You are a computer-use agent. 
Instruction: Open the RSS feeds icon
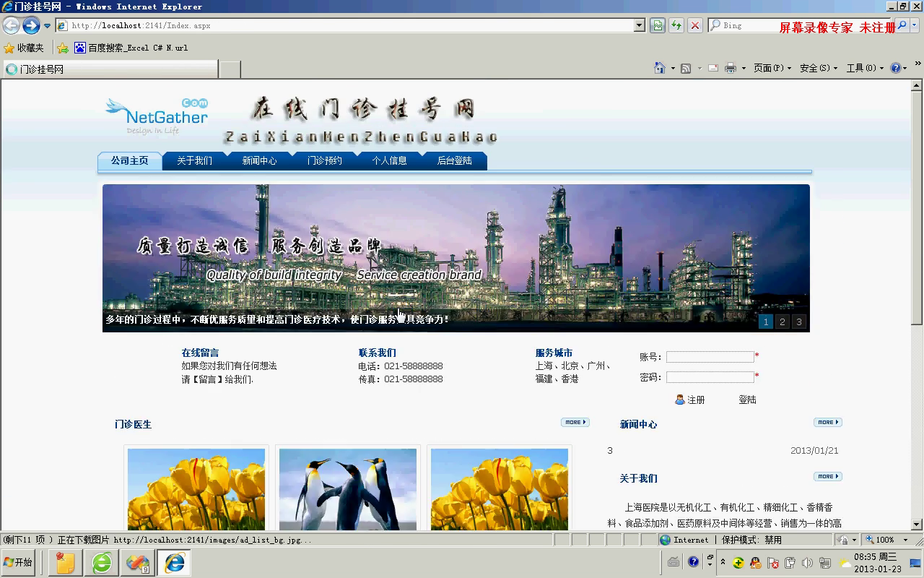pos(686,68)
